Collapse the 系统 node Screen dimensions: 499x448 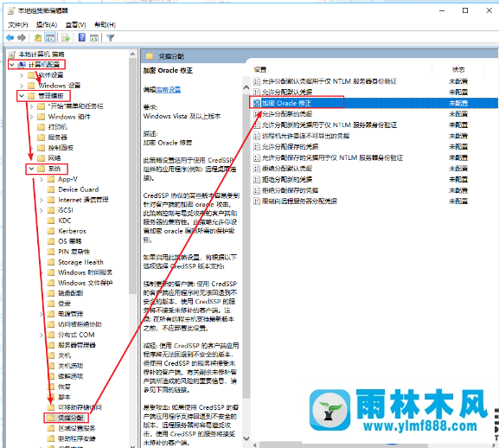pos(31,169)
